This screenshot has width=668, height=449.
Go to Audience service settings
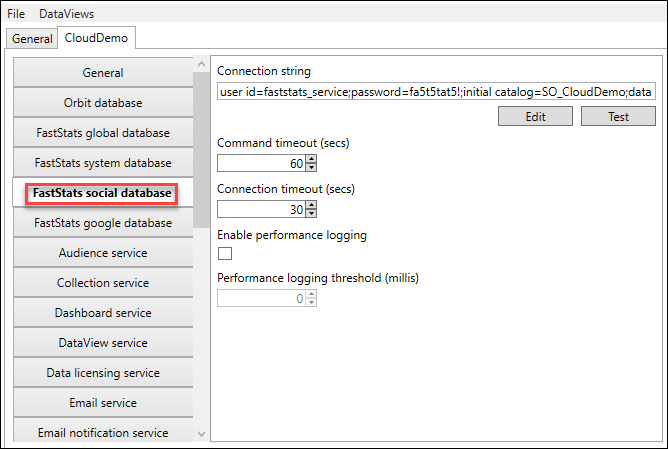pos(103,253)
